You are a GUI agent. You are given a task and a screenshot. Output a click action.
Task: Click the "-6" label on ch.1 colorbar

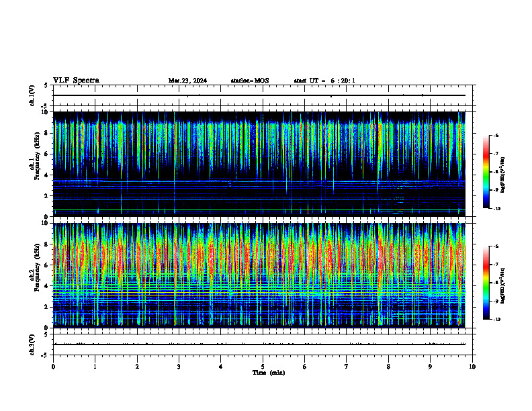point(496,136)
